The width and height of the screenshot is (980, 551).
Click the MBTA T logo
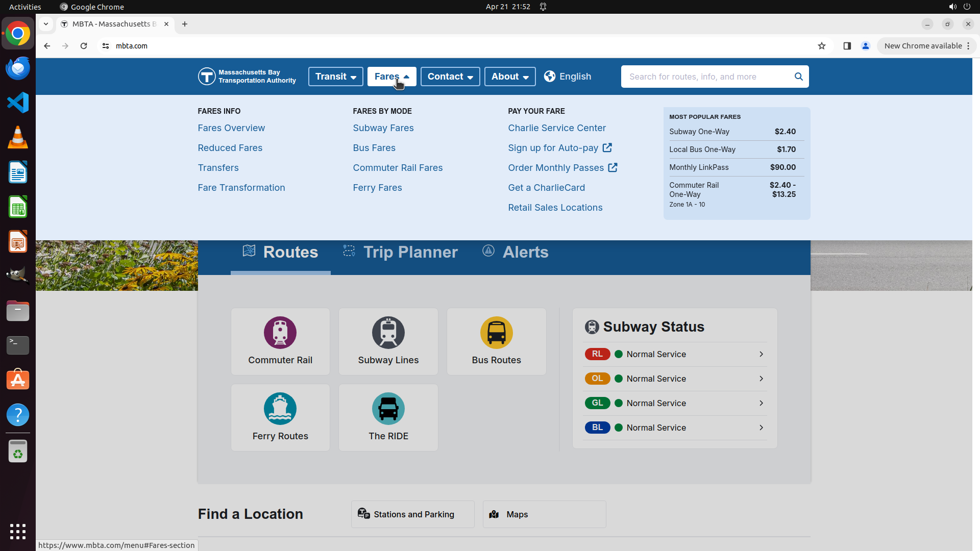[x=207, y=77]
